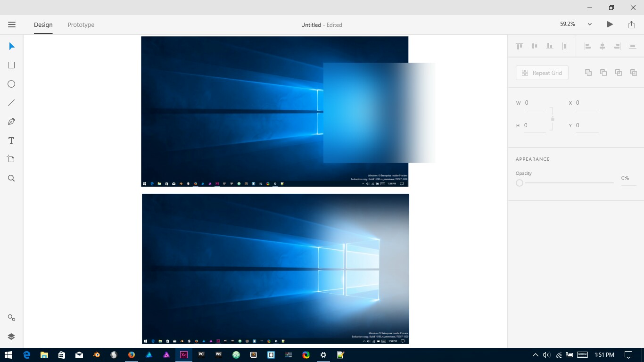Select the Zoom magnifier tool

[11, 178]
